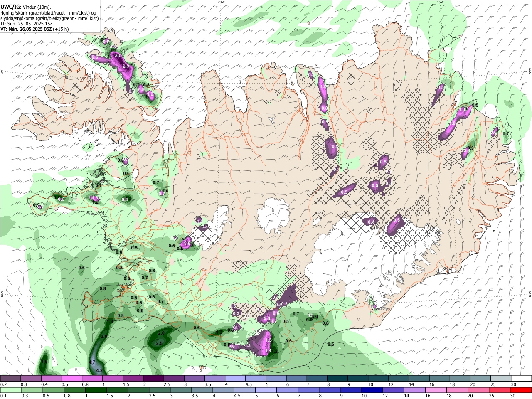Click the 1.4 value beside the 1.2 label

pyautogui.click(x=268, y=351)
